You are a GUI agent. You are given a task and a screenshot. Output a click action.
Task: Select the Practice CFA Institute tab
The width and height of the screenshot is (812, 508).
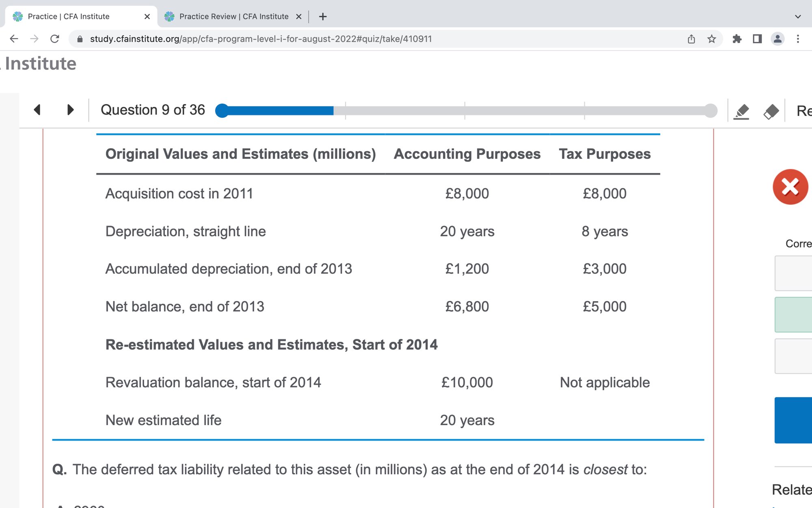[x=69, y=17]
